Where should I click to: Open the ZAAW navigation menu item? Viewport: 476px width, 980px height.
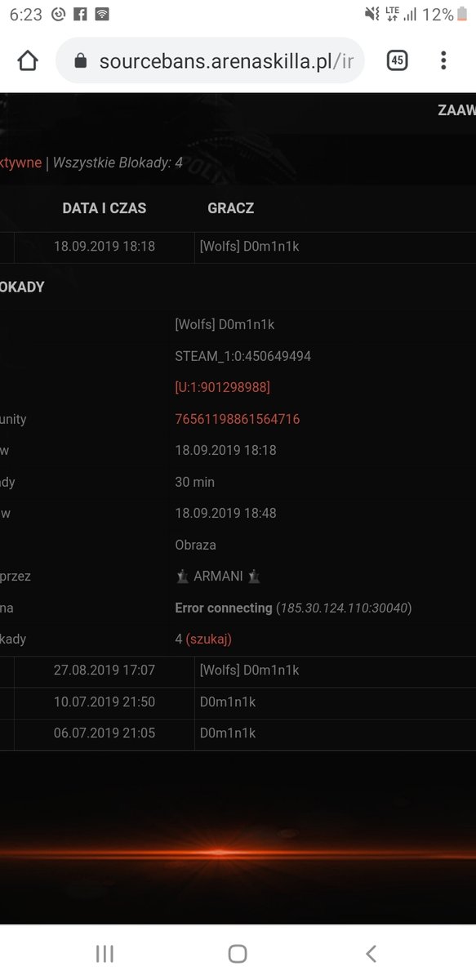point(456,111)
